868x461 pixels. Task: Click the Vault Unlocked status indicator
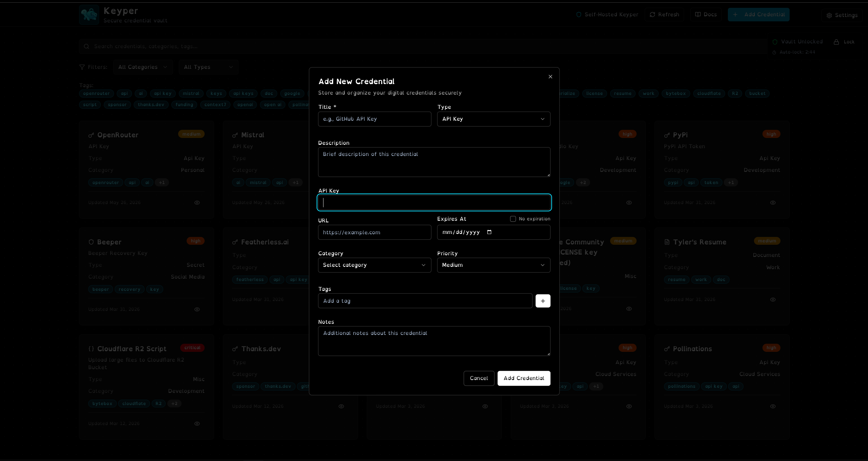(x=797, y=42)
